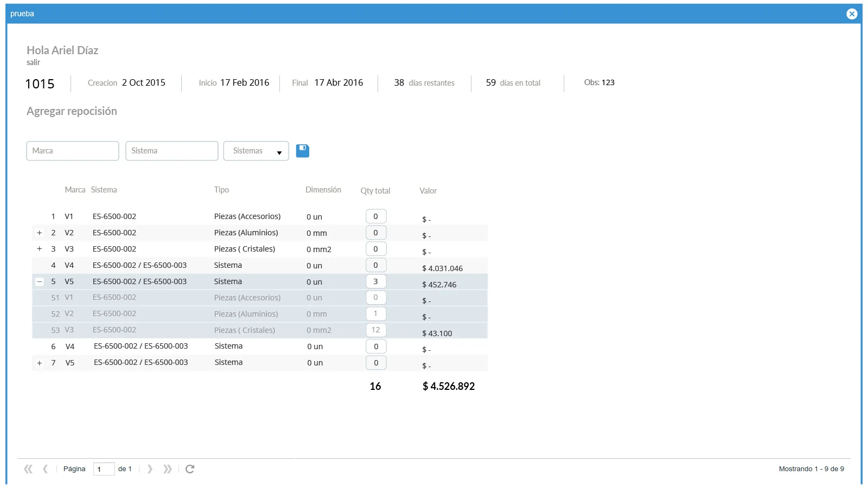Click the Tipo column header
Screen dimensions: 868x488
[221, 190]
